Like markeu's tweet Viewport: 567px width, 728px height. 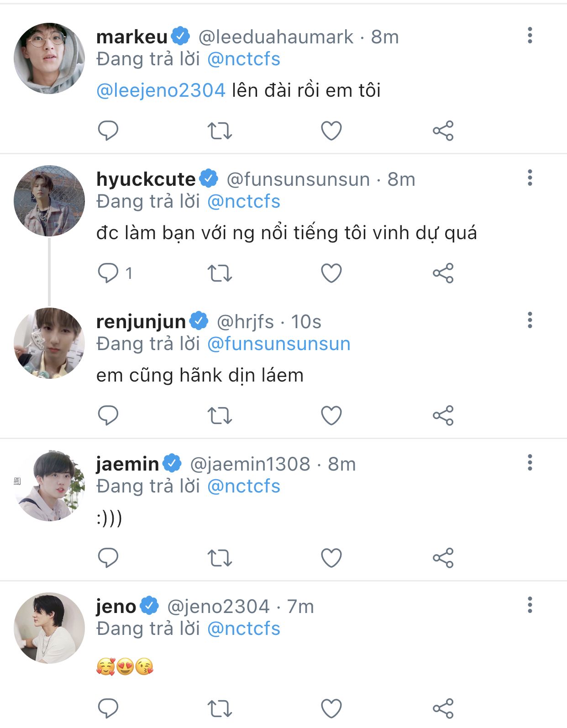click(x=331, y=131)
